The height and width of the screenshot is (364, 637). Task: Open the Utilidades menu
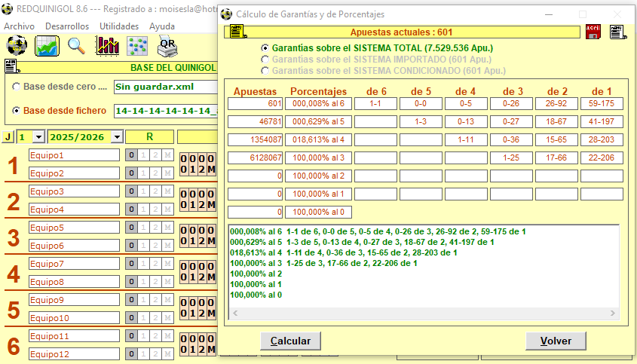click(x=119, y=26)
